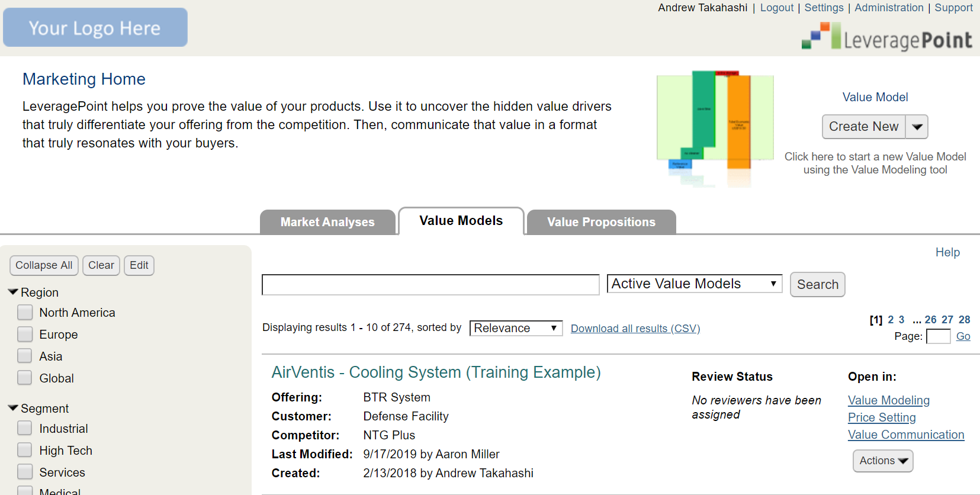Viewport: 980px width, 495px height.
Task: Open the Relevance sort dropdown
Action: point(516,328)
